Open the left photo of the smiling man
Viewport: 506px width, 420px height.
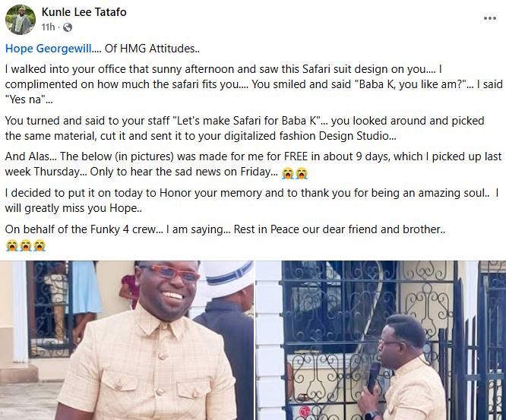[x=126, y=340]
